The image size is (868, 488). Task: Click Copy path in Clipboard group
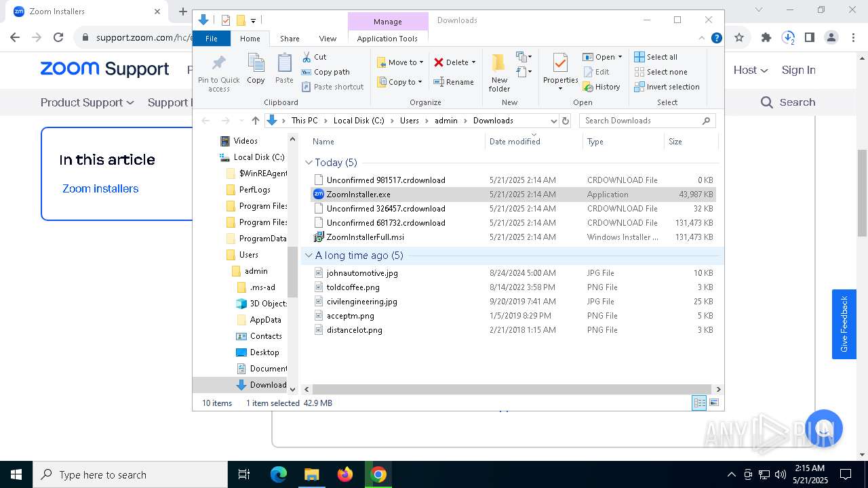coord(325,72)
